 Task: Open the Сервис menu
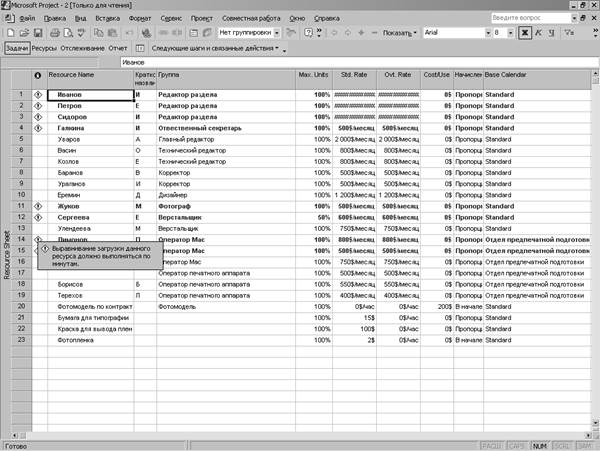coord(171,18)
